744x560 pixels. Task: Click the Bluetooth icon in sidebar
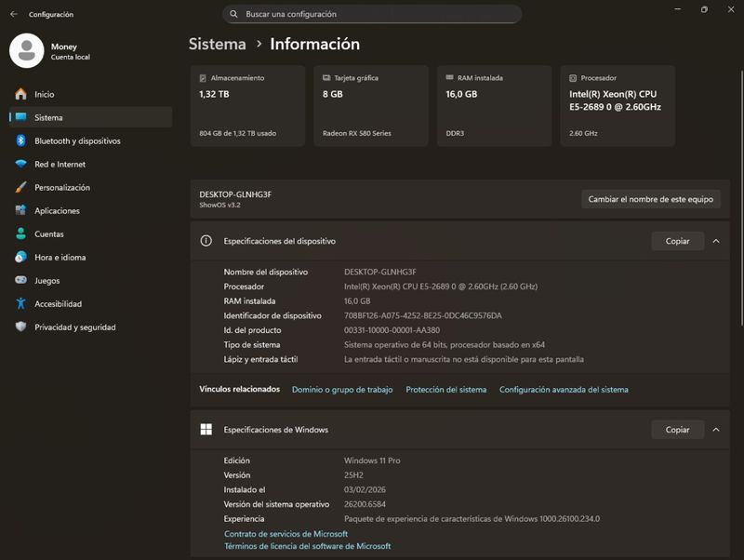(20, 140)
